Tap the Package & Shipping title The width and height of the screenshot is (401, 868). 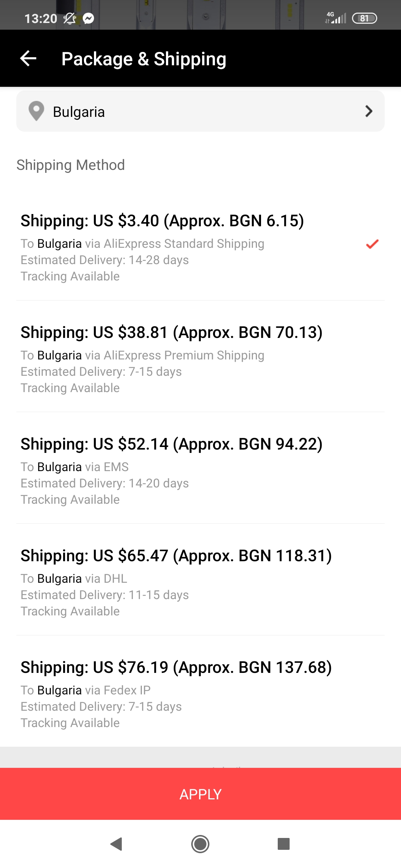pos(144,59)
